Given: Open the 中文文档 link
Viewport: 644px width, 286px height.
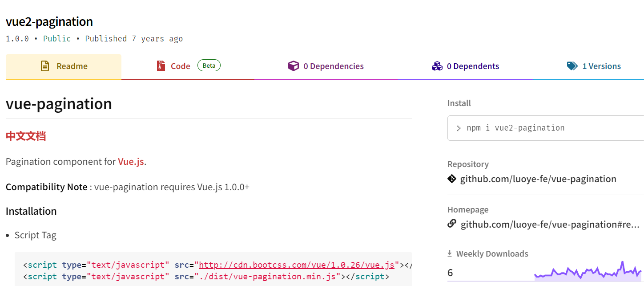Looking at the screenshot, I should [x=25, y=136].
